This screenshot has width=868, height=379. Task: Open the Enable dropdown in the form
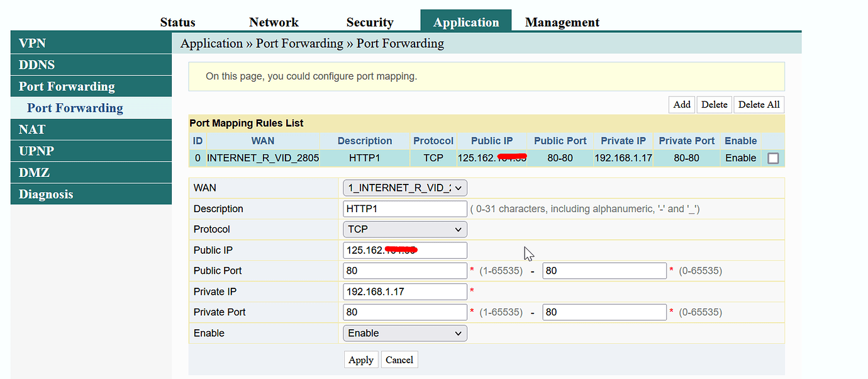[x=404, y=332]
